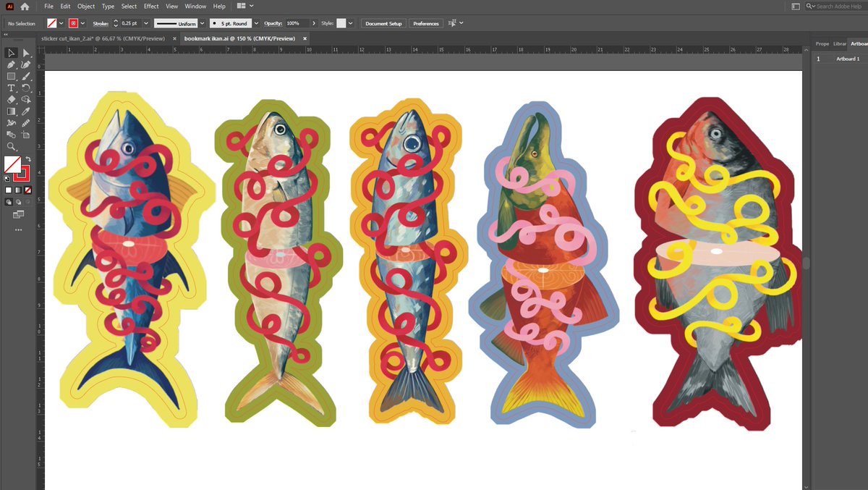Open the Object menu
Image resolution: width=868 pixels, height=490 pixels.
(86, 6)
